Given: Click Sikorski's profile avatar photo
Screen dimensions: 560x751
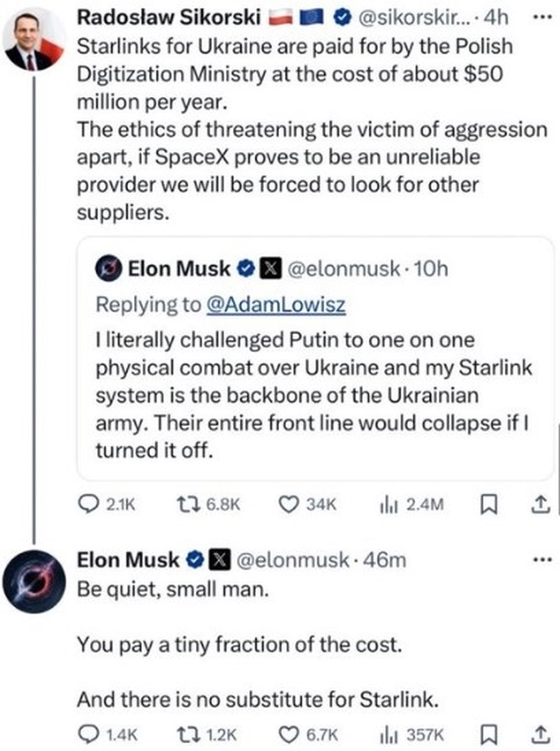Looking at the screenshot, I should coord(34,39).
